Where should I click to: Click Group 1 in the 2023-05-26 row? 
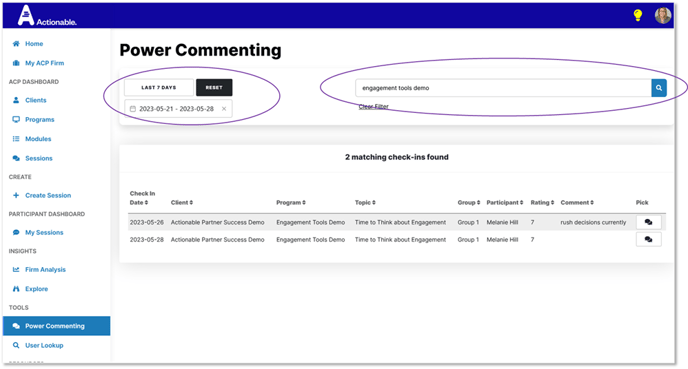click(468, 222)
